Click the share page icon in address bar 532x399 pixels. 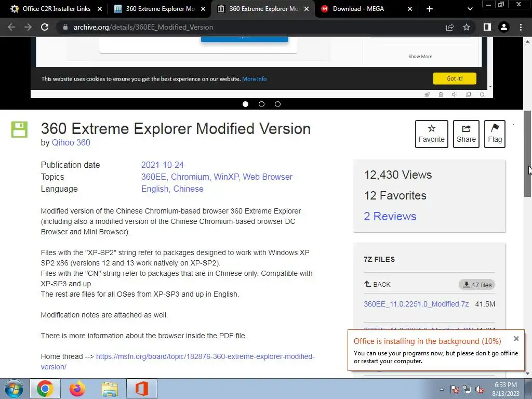[x=450, y=27]
